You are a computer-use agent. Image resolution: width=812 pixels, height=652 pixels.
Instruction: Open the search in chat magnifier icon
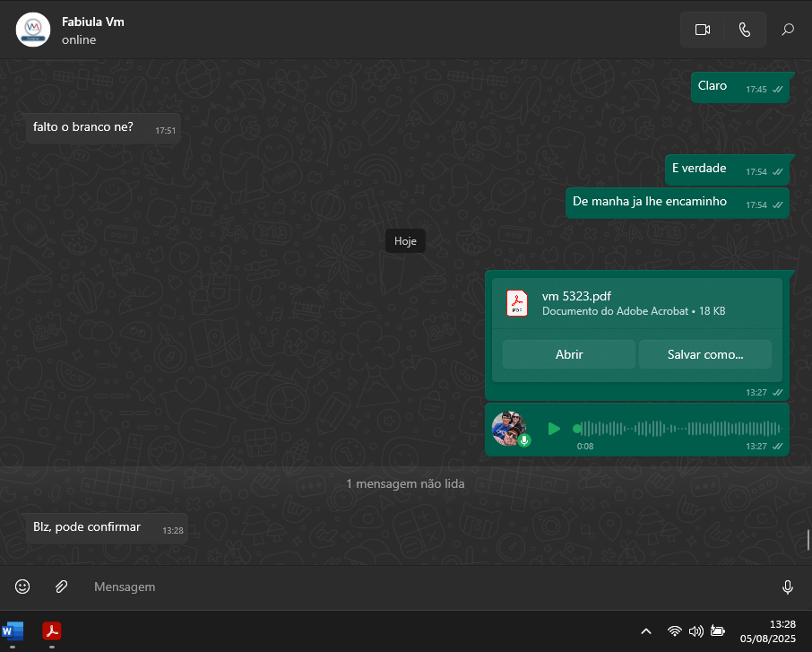click(788, 30)
